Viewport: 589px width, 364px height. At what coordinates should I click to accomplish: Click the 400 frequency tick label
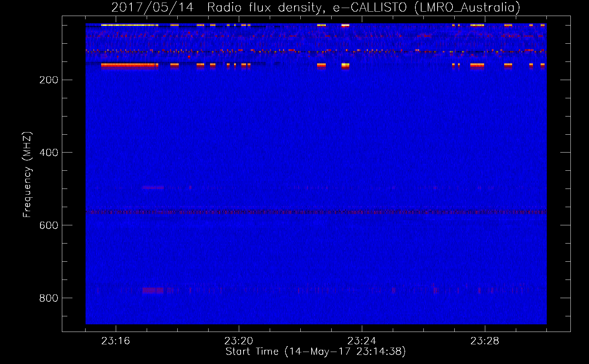point(49,153)
